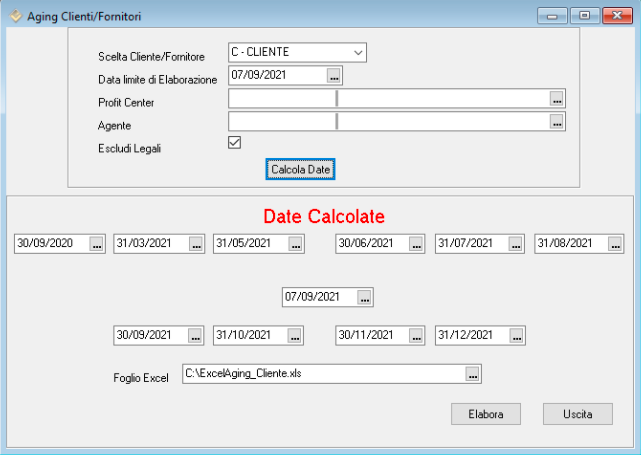The width and height of the screenshot is (641, 455).
Task: Click into Profit Center code field
Action: 282,98
